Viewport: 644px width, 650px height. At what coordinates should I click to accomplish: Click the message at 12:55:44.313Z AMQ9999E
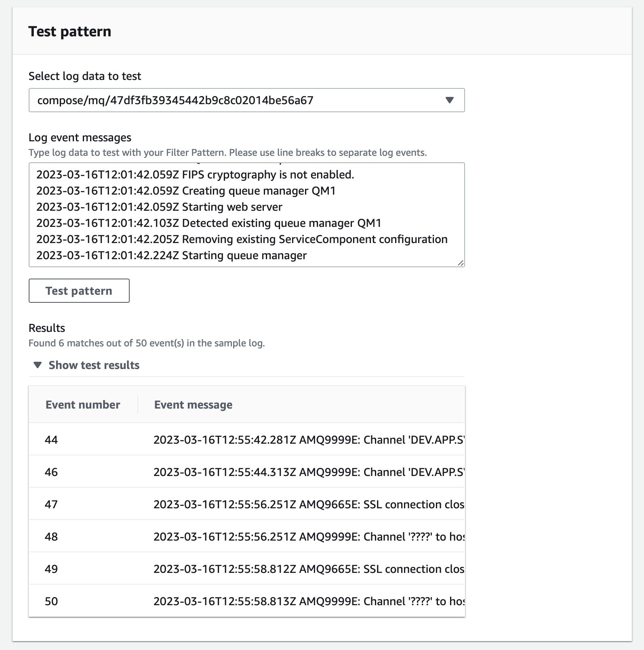(x=309, y=472)
